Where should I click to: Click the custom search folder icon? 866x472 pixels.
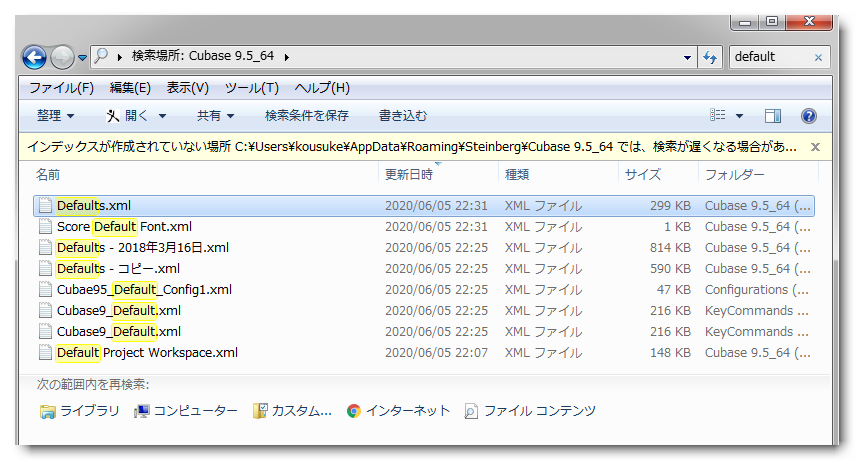(x=260, y=411)
